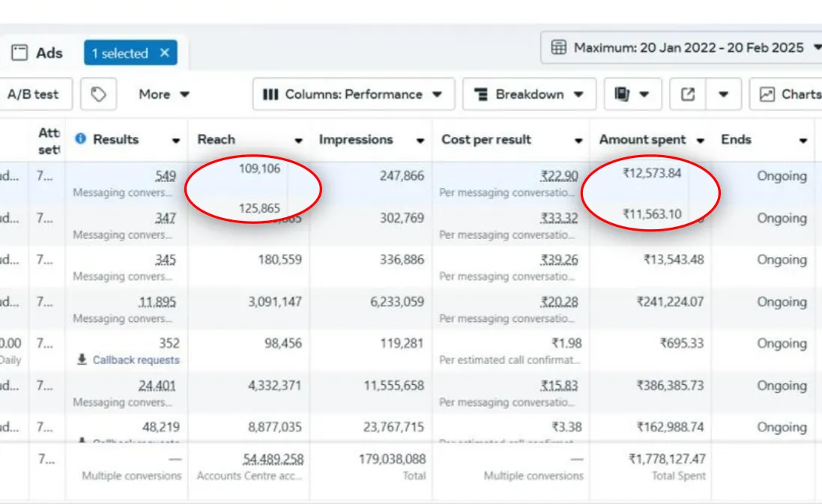822x504 pixels.
Task: Click the Results info icon
Action: (x=81, y=139)
